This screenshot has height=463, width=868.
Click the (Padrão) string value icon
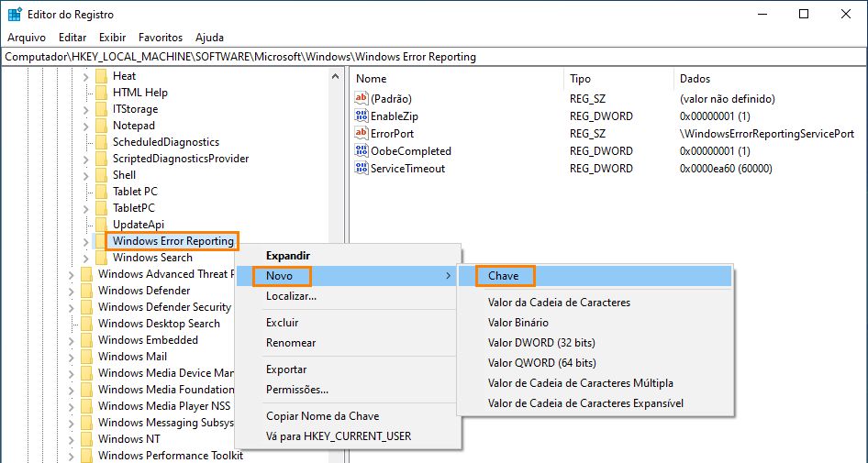[361, 98]
